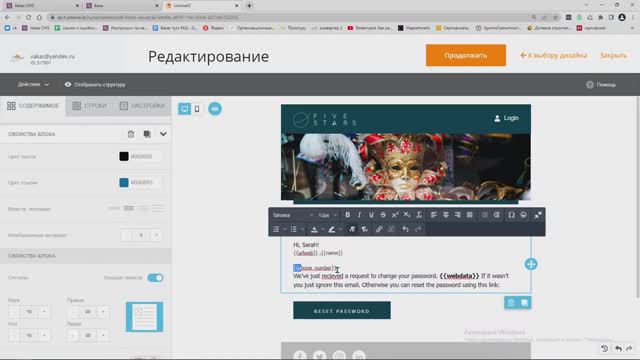This screenshot has width=640, height=360.
Task: Open a new browser tab
Action: [x=249, y=6]
